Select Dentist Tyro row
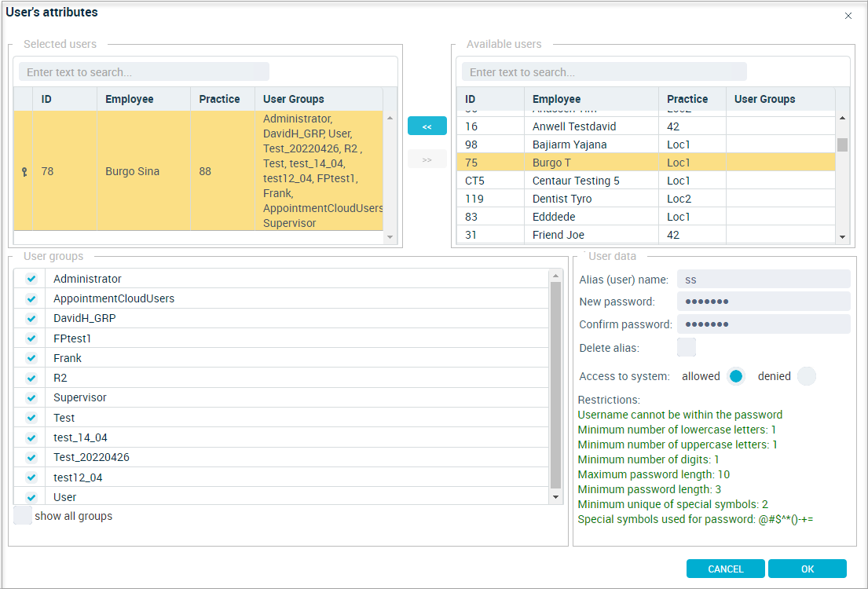This screenshot has height=589, width=868. pyautogui.click(x=646, y=199)
